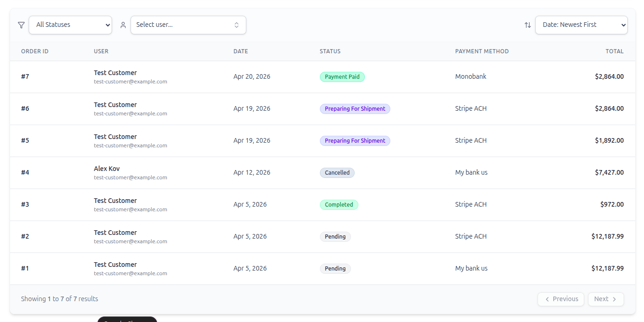The width and height of the screenshot is (644, 322).
Task: Select order #3 ID cell
Action: pyautogui.click(x=25, y=205)
